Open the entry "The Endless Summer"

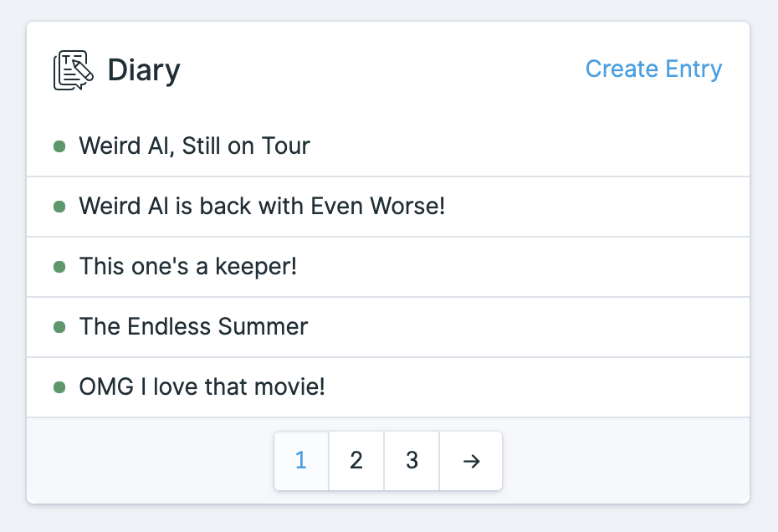[x=193, y=327]
